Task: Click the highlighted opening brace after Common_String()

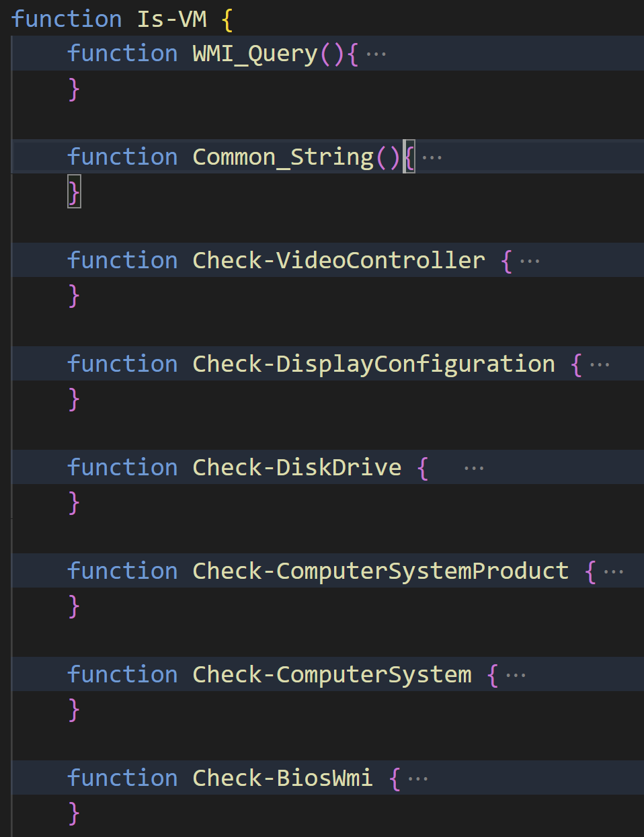Action: point(409,157)
